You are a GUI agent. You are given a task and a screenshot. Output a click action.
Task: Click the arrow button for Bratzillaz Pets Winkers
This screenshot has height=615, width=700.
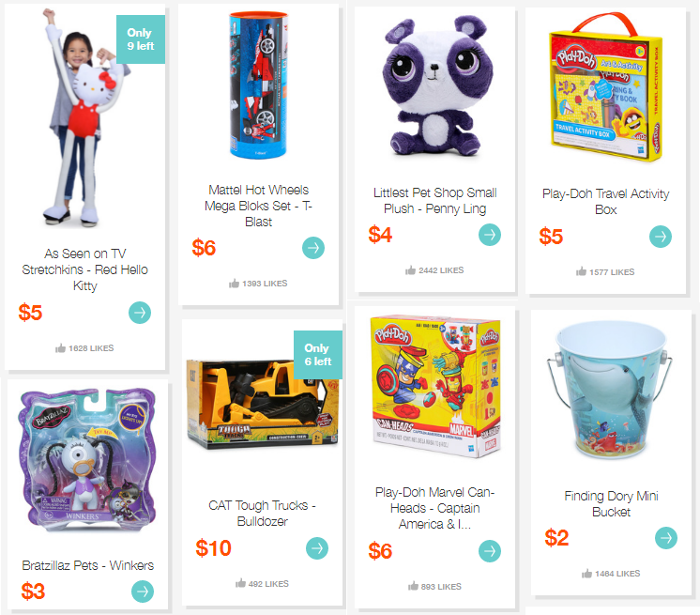click(143, 592)
